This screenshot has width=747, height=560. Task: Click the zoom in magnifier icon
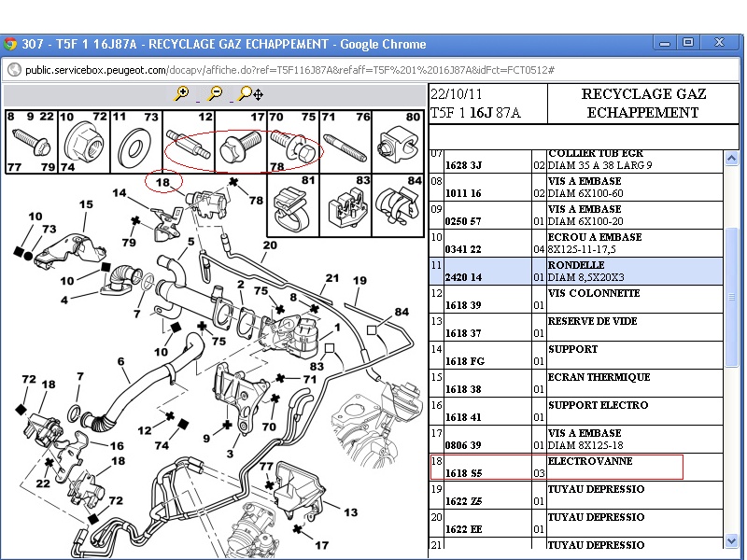(181, 93)
